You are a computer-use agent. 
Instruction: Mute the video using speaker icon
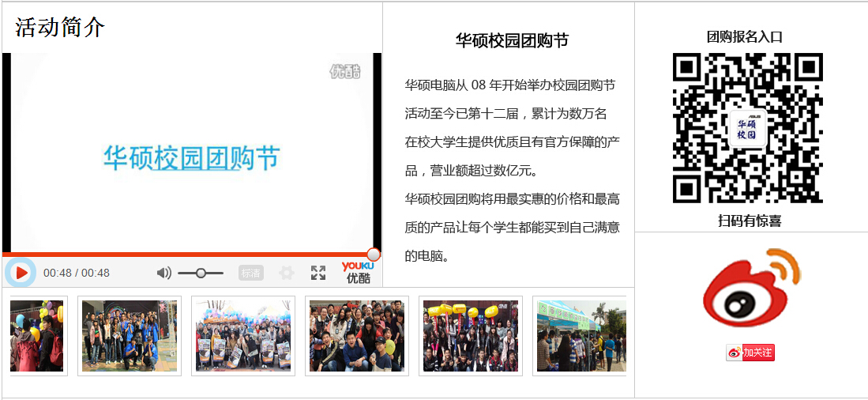pyautogui.click(x=163, y=273)
